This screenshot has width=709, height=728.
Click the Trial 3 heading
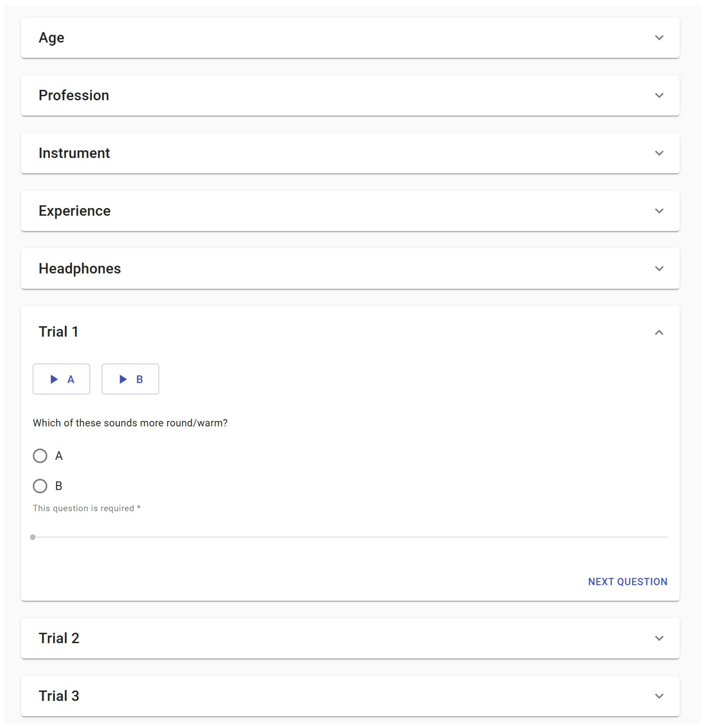(x=59, y=696)
